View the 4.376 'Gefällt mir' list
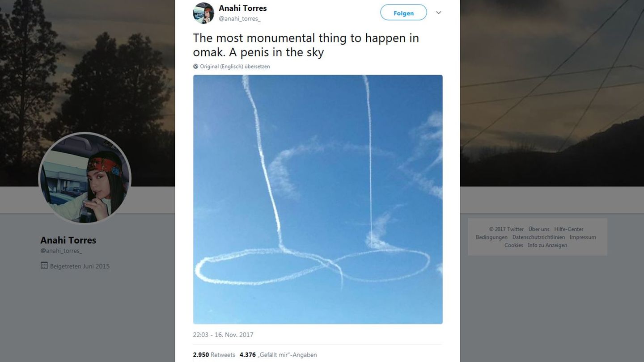The image size is (644, 362). [x=278, y=355]
